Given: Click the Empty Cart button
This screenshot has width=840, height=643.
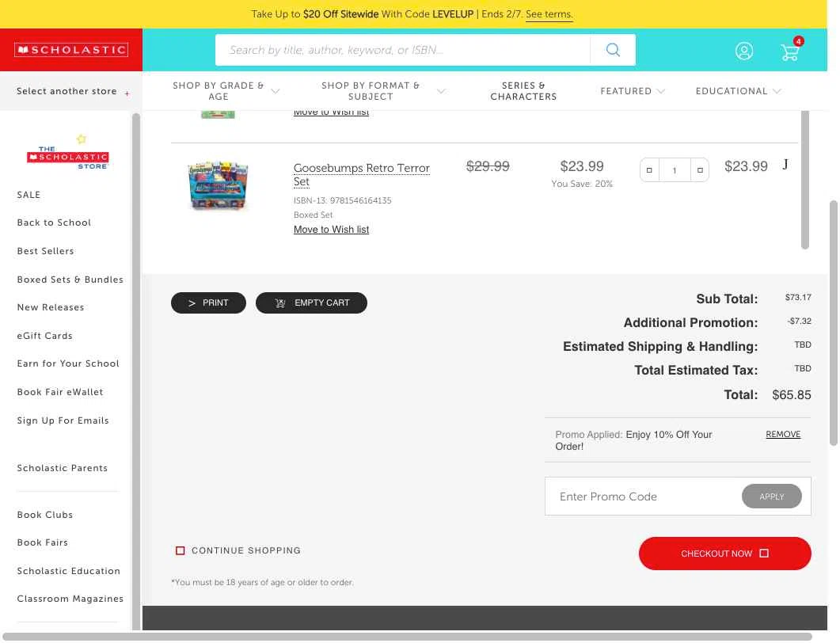Looking at the screenshot, I should [311, 302].
